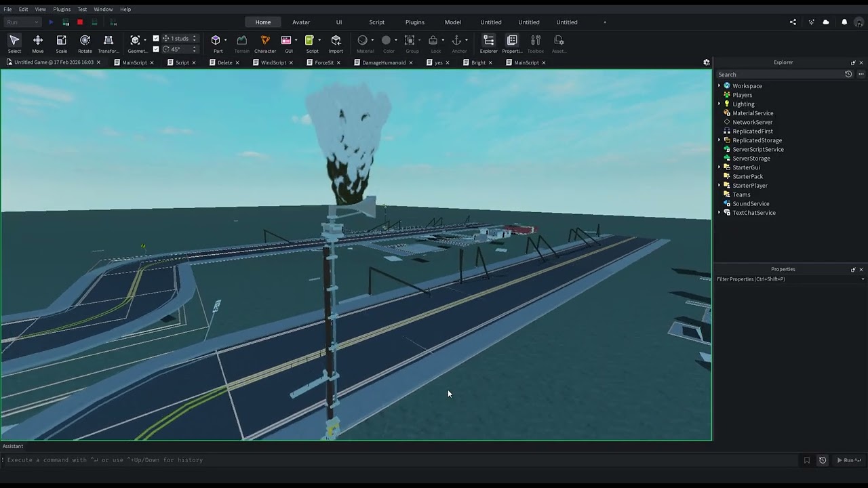The image size is (868, 488).
Task: Open the Part dropdown arrow
Action: point(226,41)
